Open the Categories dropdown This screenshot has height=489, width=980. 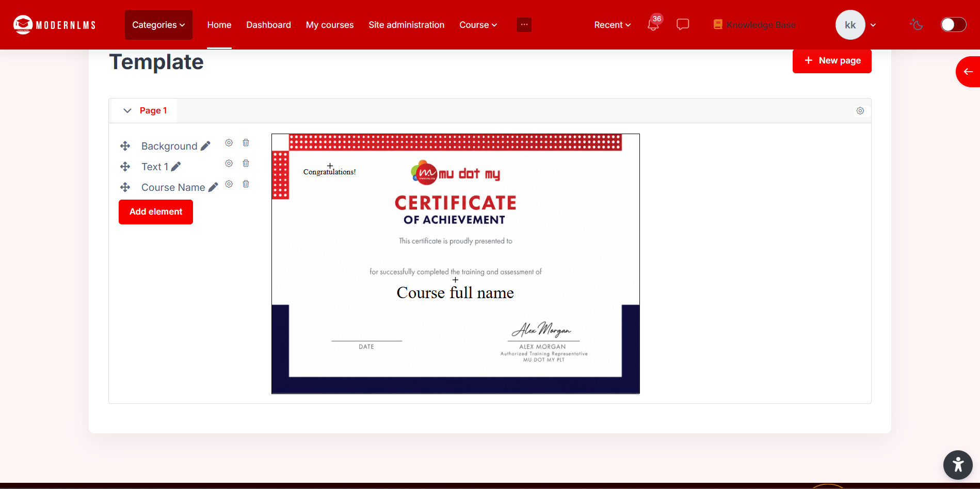(x=158, y=25)
